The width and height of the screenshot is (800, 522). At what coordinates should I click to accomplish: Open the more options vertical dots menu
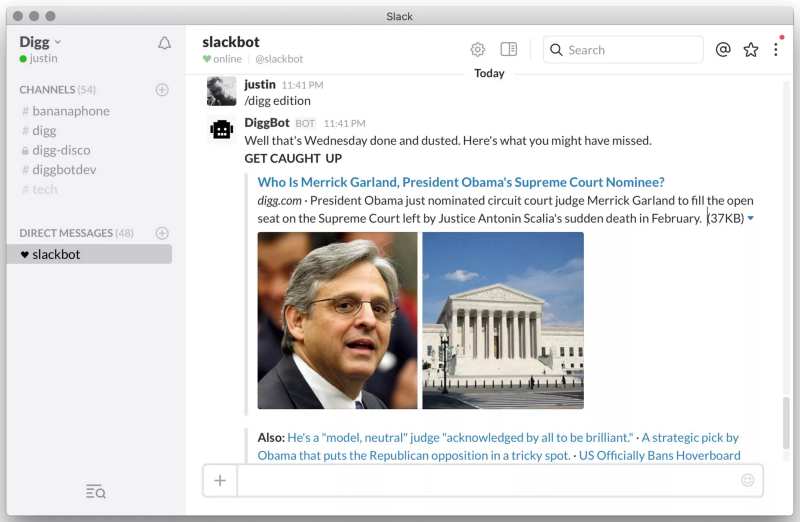(x=776, y=49)
